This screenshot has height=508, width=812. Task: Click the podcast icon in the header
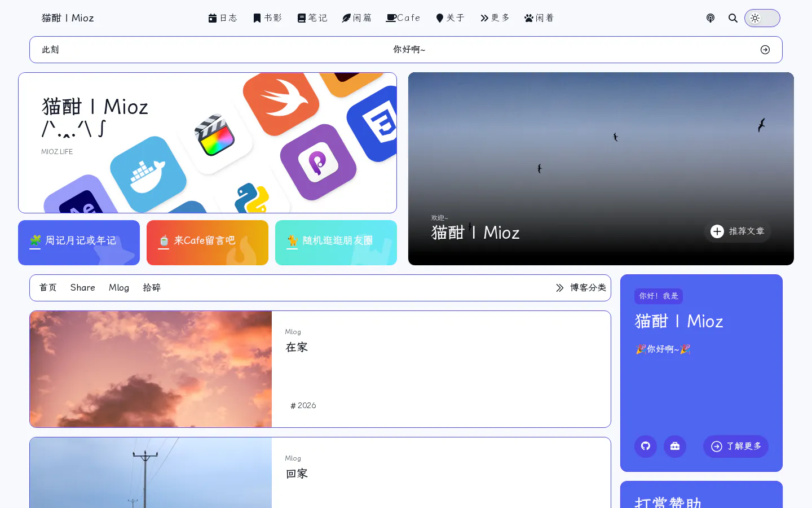(710, 18)
